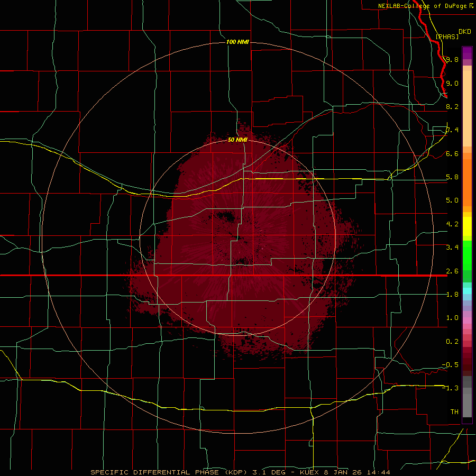This screenshot has width=476, height=476.
Task: Click the 5.8 scale value
Action: (x=452, y=177)
